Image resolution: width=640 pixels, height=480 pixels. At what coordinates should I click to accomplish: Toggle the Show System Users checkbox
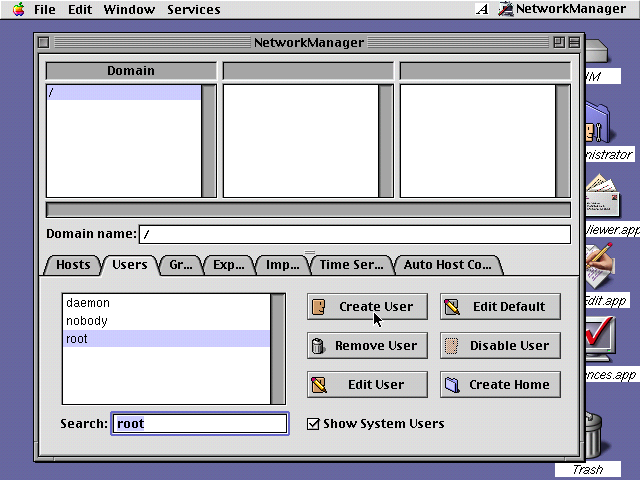tap(313, 424)
